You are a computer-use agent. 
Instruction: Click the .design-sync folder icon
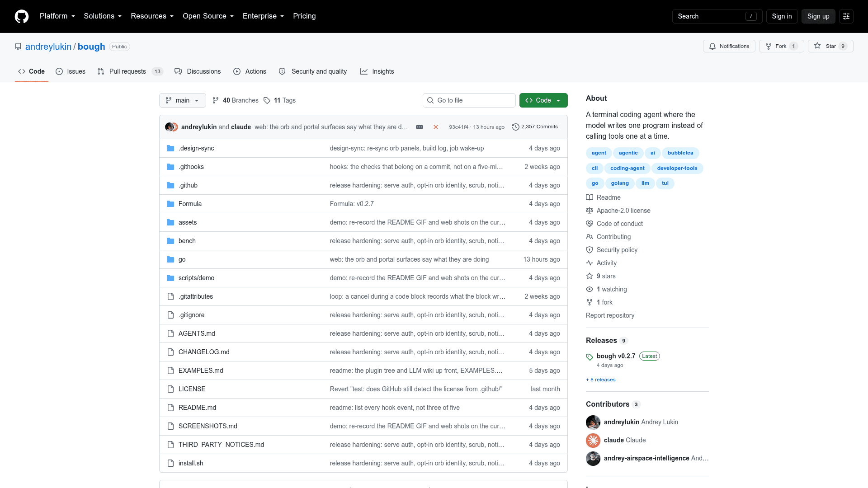tap(170, 148)
